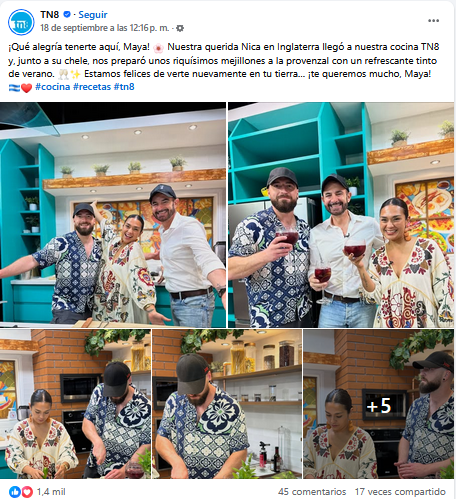Open the 17 veces compartido link

400,492
